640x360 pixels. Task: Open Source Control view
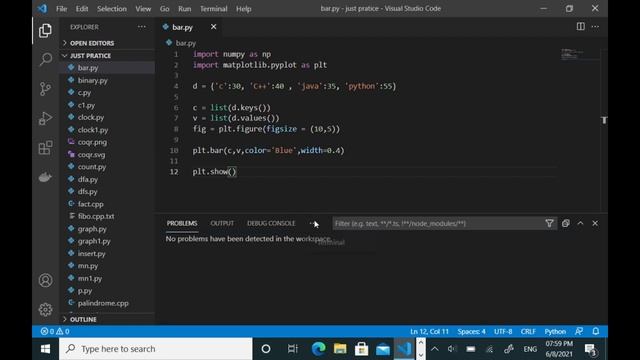pyautogui.click(x=45, y=89)
